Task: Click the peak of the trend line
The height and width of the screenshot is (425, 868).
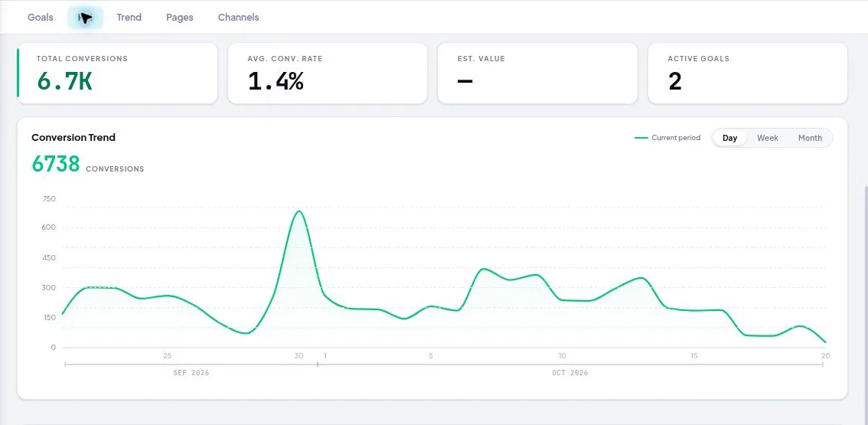Action: (299, 211)
